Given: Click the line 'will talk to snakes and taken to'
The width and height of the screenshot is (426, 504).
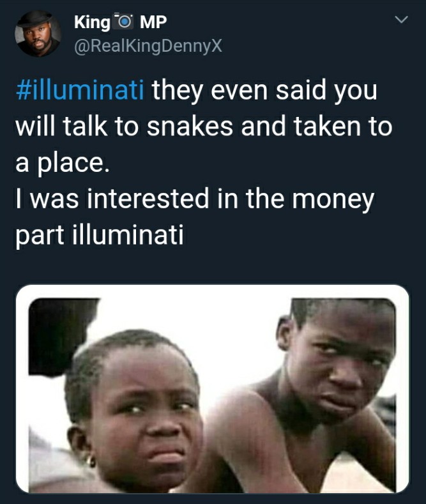Looking at the screenshot, I should click(x=204, y=126).
